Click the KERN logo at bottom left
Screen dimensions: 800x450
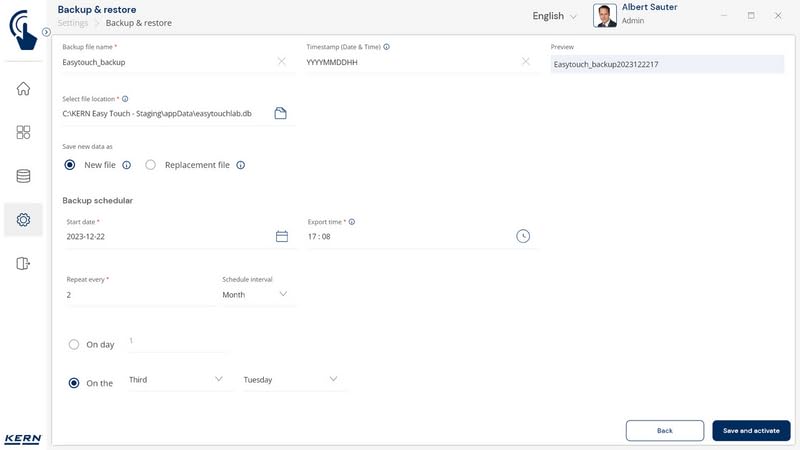tap(23, 439)
